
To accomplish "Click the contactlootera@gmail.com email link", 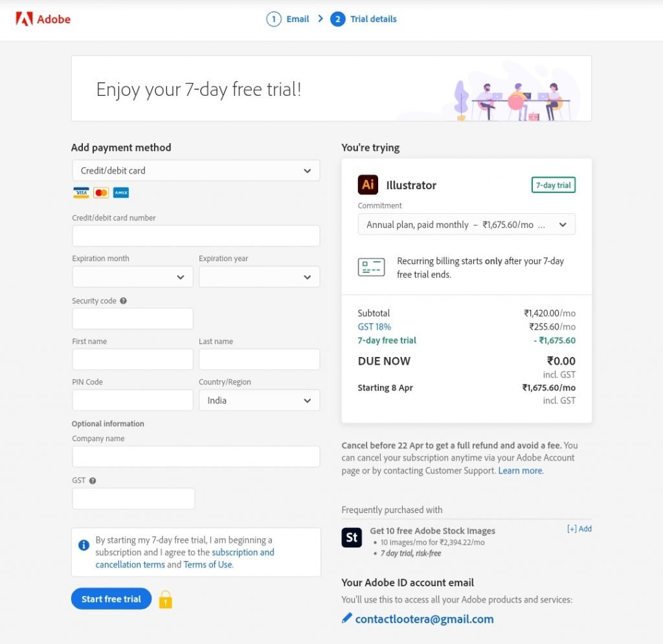I will [x=424, y=619].
